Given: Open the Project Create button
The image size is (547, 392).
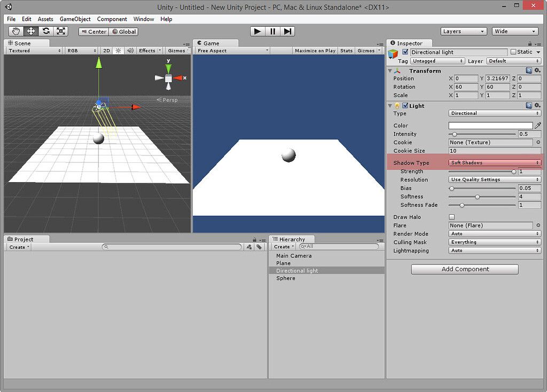Looking at the screenshot, I should point(19,247).
